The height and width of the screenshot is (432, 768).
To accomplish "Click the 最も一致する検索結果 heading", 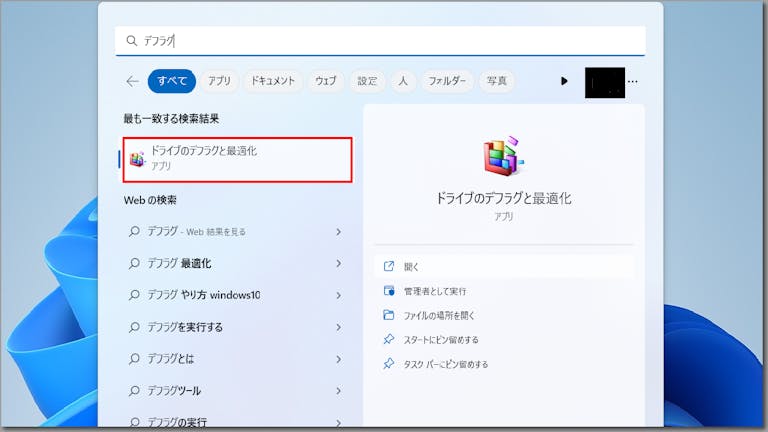I will (171, 119).
